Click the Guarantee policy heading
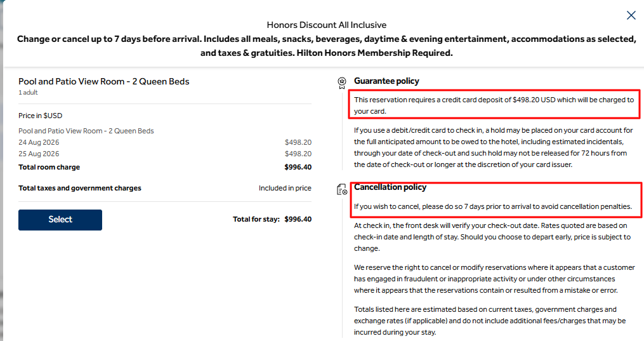 [386, 81]
